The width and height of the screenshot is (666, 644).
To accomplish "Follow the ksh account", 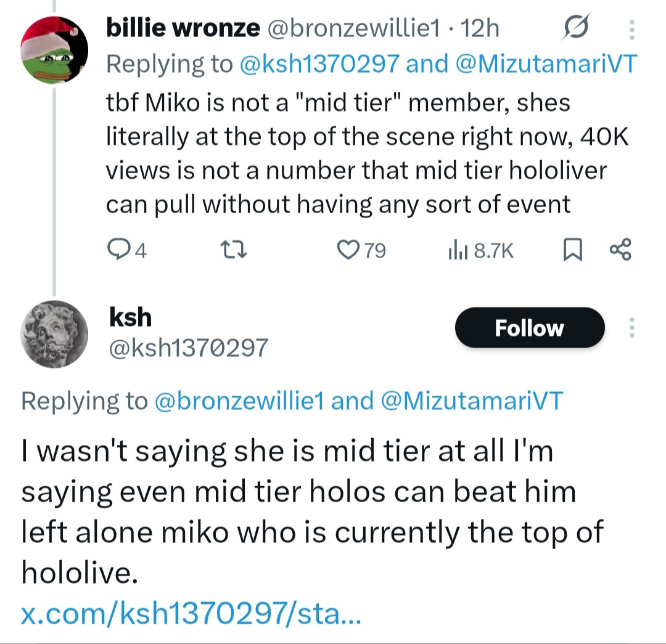I will 529,327.
